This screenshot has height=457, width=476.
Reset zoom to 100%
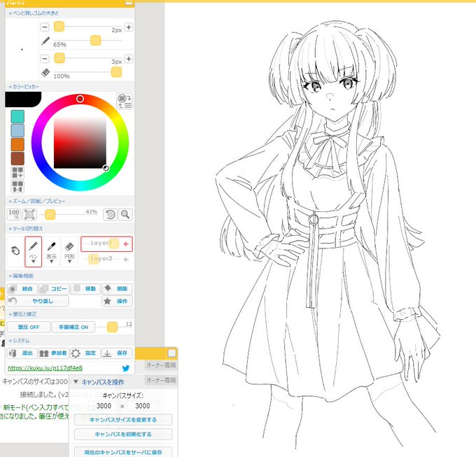14,214
